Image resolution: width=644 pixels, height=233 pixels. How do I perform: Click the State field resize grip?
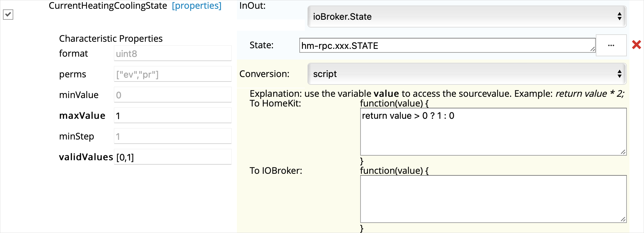(592, 49)
